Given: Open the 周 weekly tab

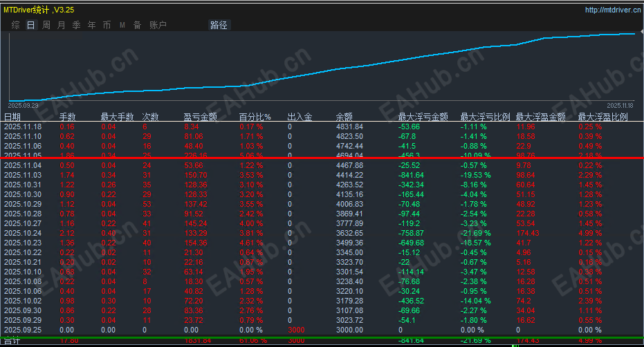Looking at the screenshot, I should tap(46, 25).
